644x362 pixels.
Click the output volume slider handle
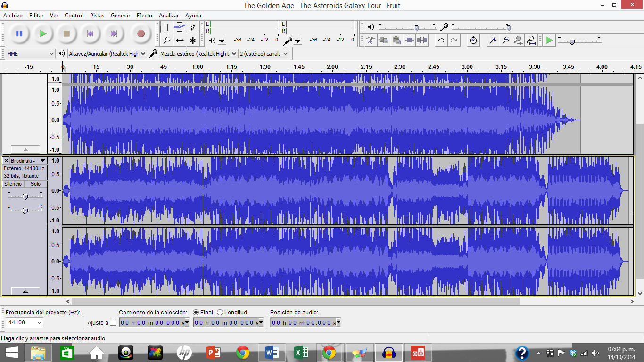coord(416,28)
